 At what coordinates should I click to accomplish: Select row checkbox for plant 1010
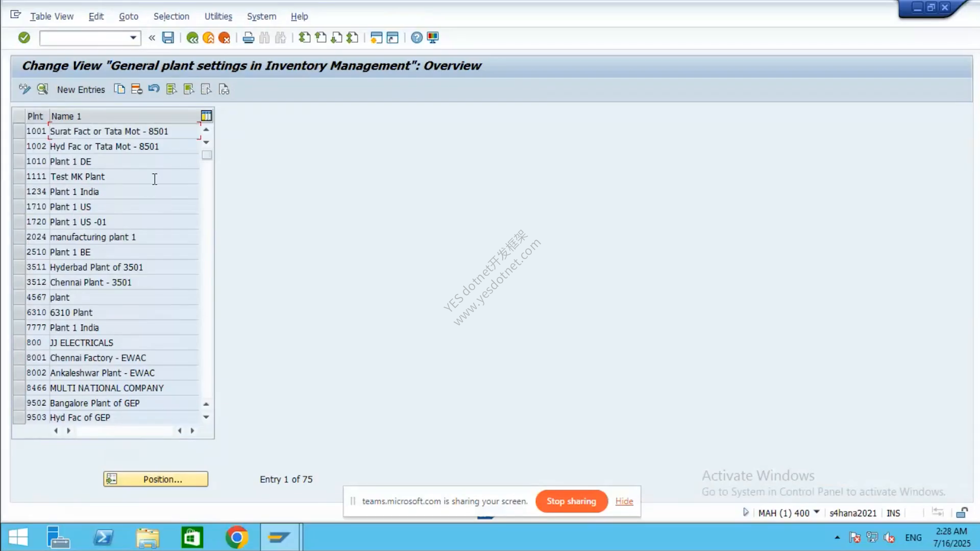point(19,161)
